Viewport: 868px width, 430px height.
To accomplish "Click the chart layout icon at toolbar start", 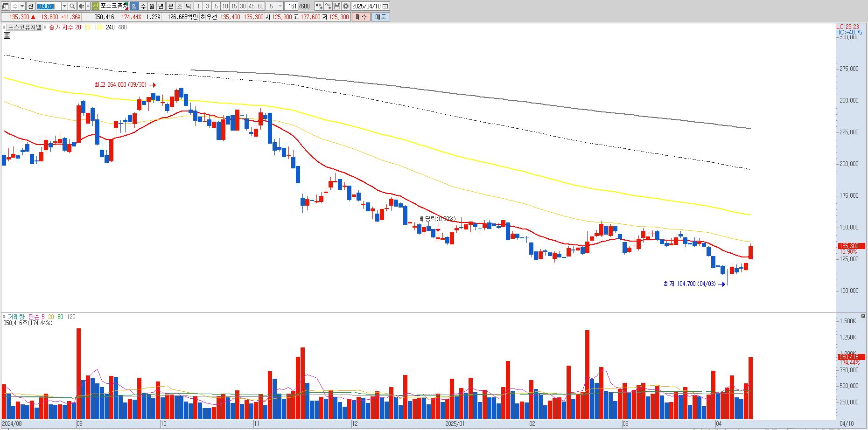I will tap(6, 6).
